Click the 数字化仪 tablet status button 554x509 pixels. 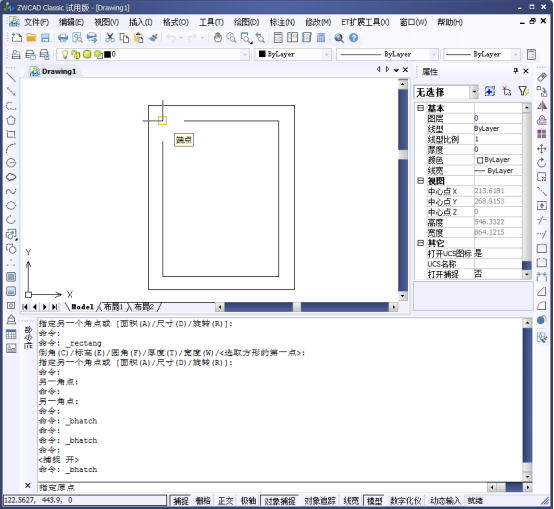tap(406, 501)
